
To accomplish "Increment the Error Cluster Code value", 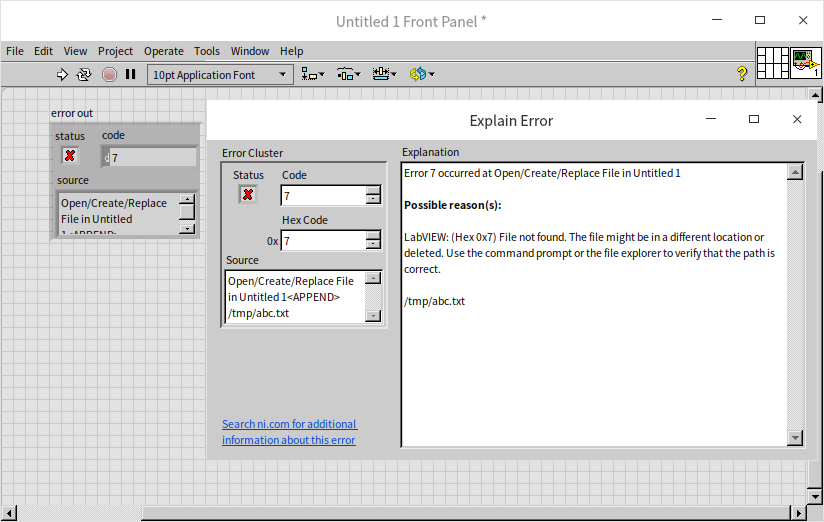I will click(x=373, y=191).
